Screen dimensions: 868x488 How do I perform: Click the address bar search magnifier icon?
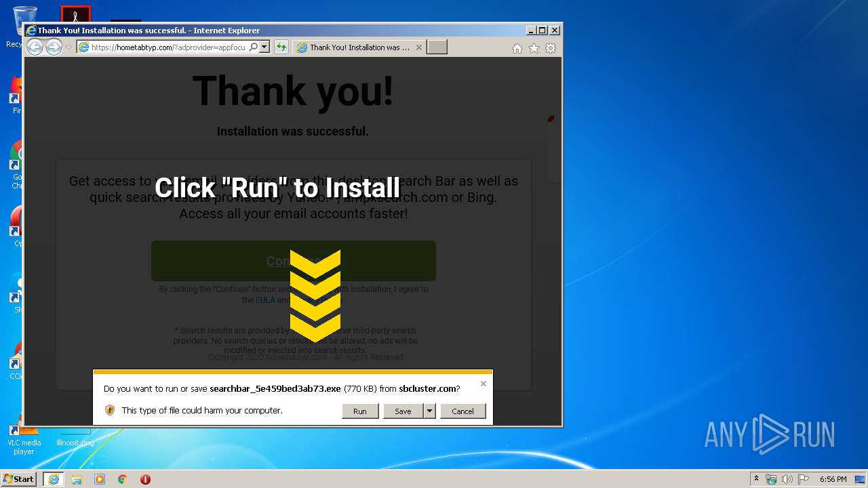click(254, 47)
